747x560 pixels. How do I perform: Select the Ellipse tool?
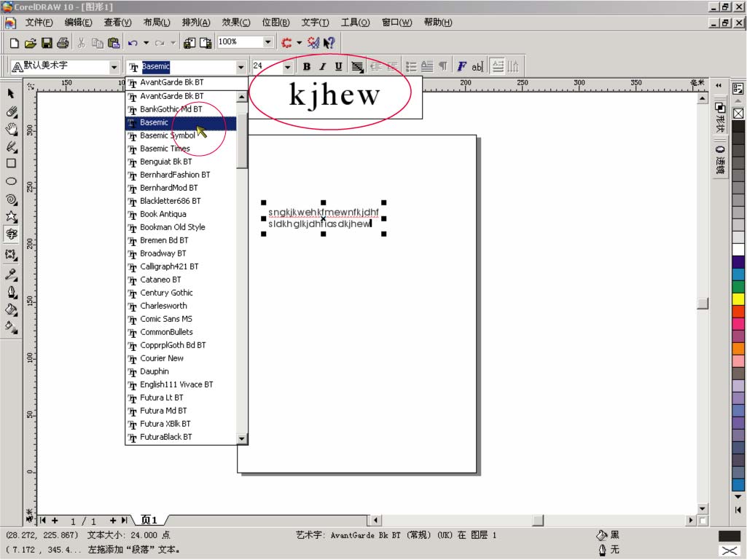(12, 181)
